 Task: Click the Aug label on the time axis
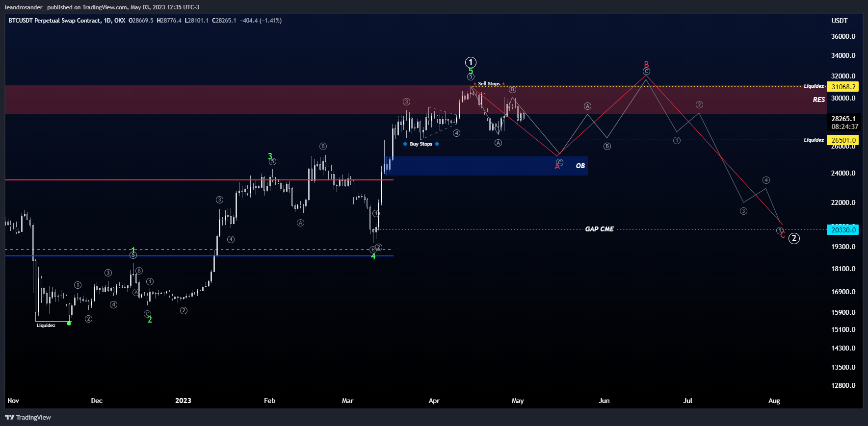774,401
